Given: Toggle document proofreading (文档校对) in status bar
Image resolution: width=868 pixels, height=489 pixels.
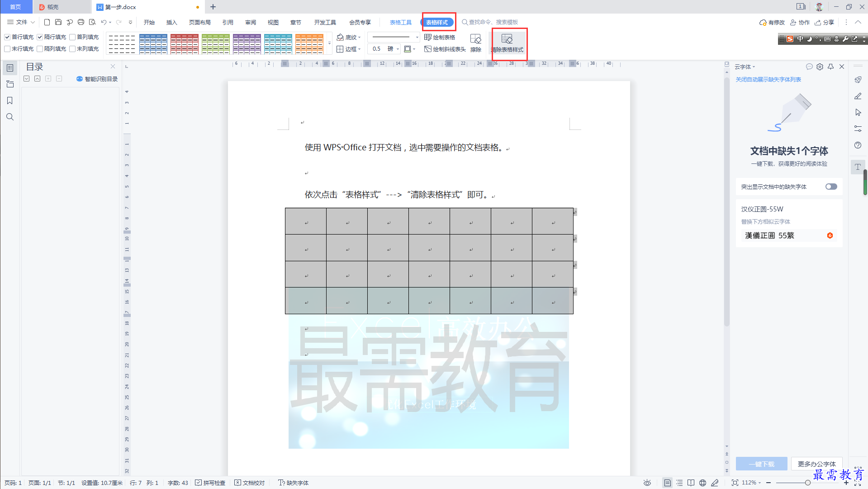Looking at the screenshot, I should click(250, 483).
